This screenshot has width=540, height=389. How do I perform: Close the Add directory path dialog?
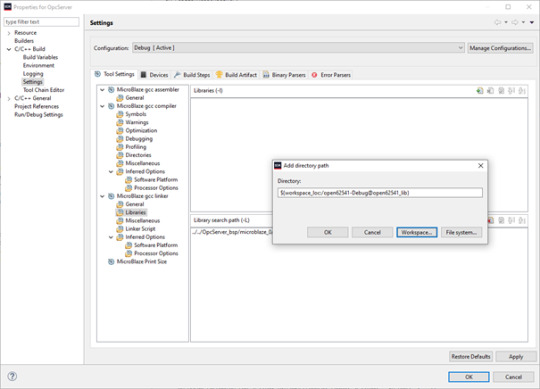click(x=481, y=166)
